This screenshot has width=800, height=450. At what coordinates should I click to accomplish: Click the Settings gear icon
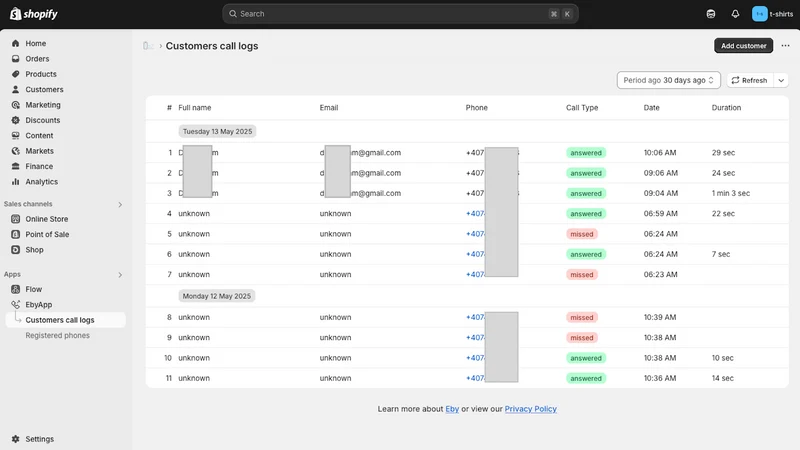coord(15,439)
